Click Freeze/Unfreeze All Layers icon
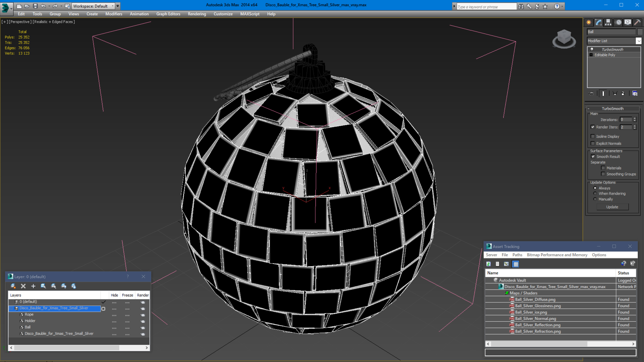644x362 pixels. pyautogui.click(x=74, y=286)
